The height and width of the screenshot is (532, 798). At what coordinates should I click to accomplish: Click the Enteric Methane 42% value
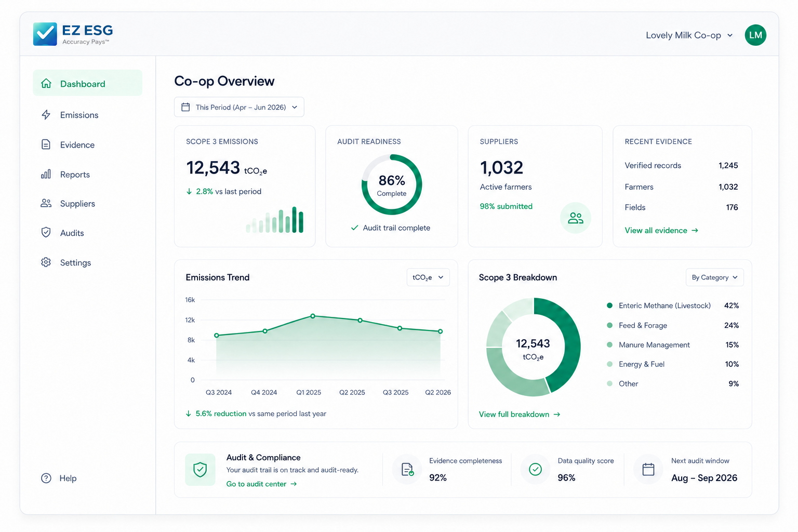point(731,305)
